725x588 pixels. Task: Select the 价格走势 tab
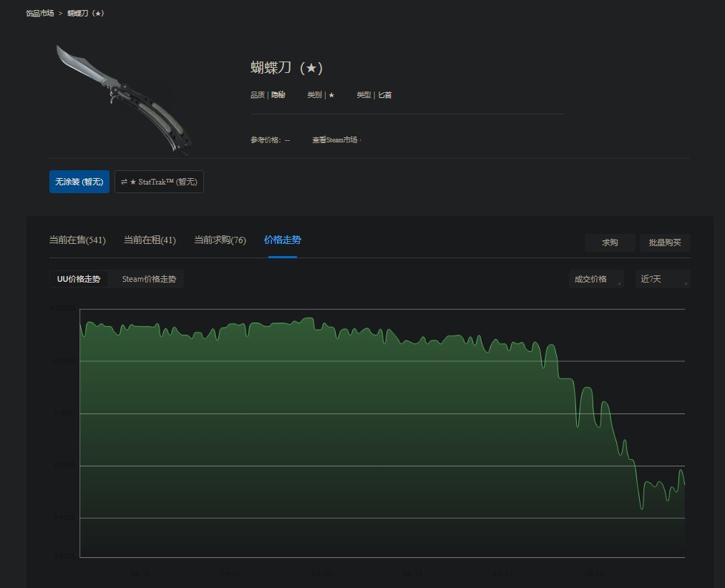click(283, 240)
